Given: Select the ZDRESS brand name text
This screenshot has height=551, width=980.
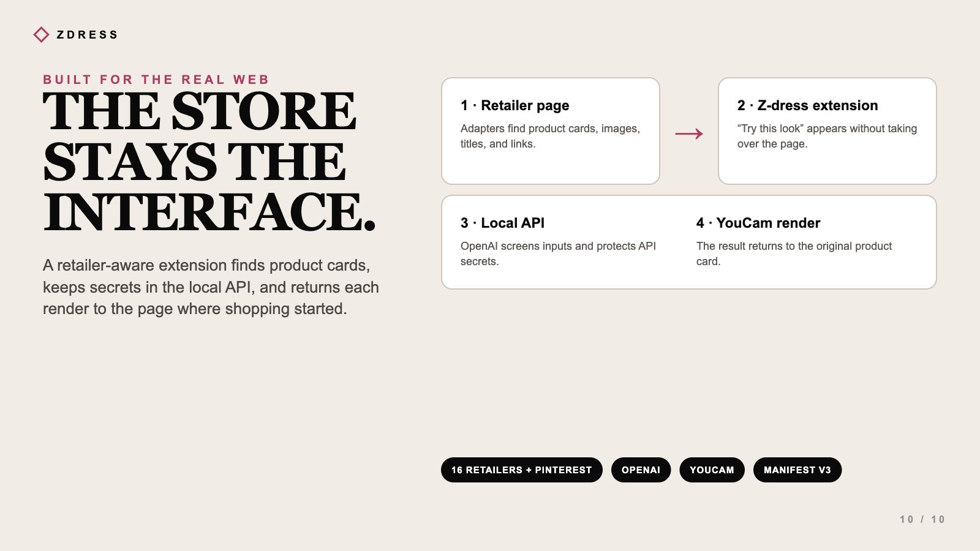Looking at the screenshot, I should tap(87, 35).
